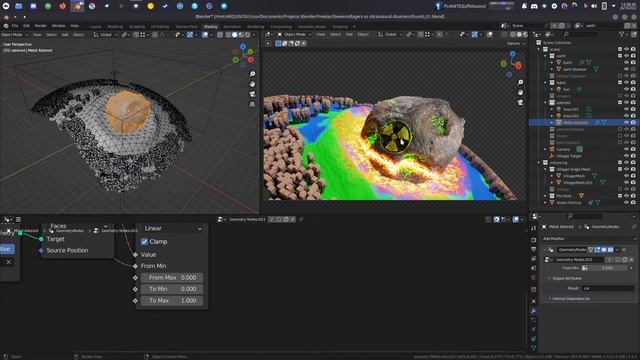The image size is (640, 360).
Task: Open the Faces target element dropdown
Action: [78, 226]
